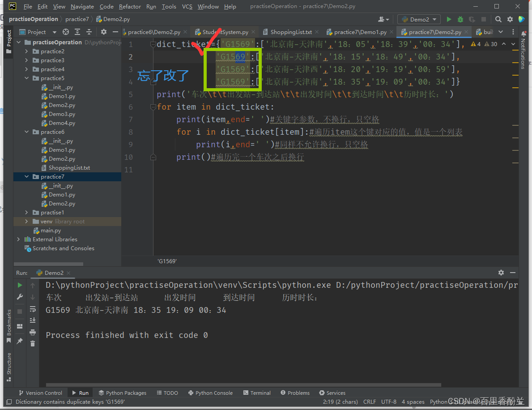Screen dimensions: 532x410
Task: Click practice7 in breadcrumb bar
Action: tap(77, 19)
